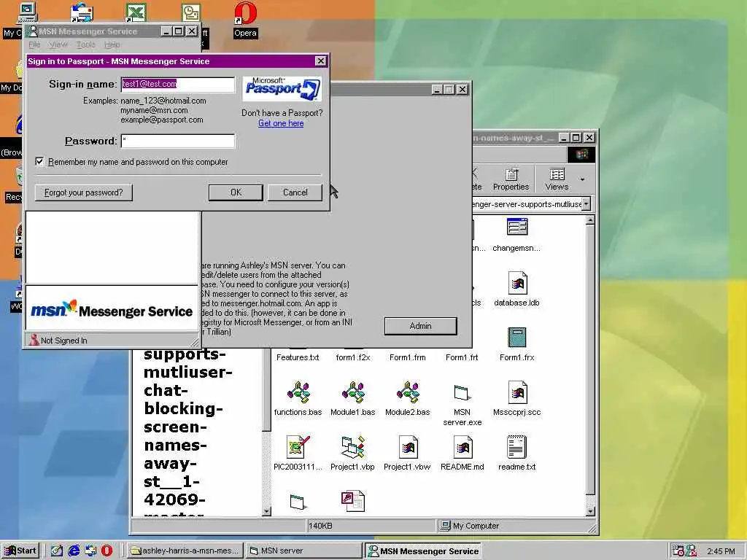Open the Tools menu in MSN Messenger
The height and width of the screenshot is (560, 747).
coord(86,44)
